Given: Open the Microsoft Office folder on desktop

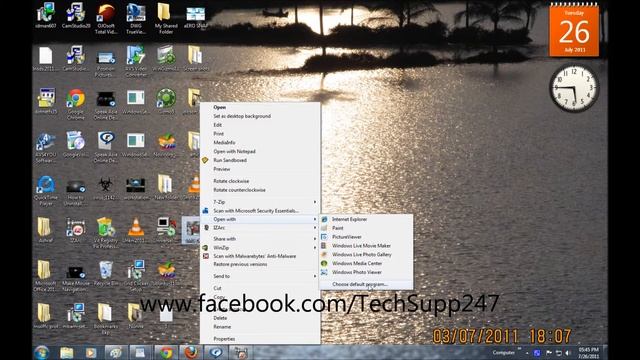Looking at the screenshot, I should (45, 276).
